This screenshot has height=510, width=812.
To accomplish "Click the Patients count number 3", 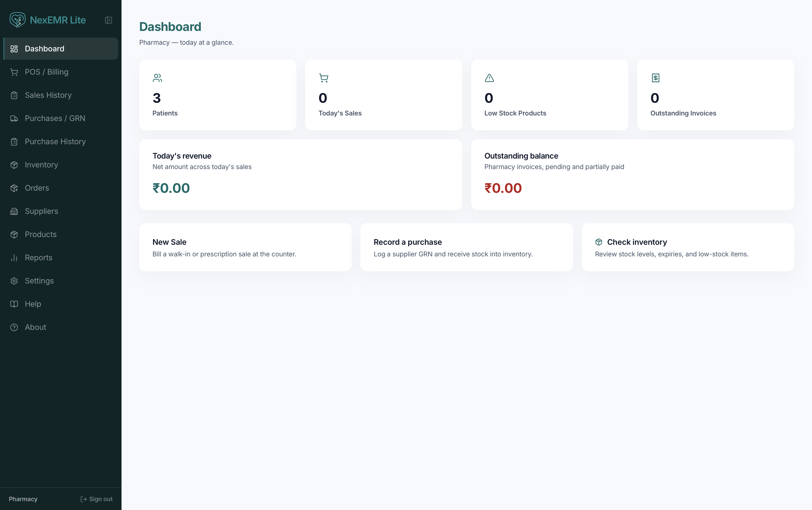I will [x=157, y=98].
